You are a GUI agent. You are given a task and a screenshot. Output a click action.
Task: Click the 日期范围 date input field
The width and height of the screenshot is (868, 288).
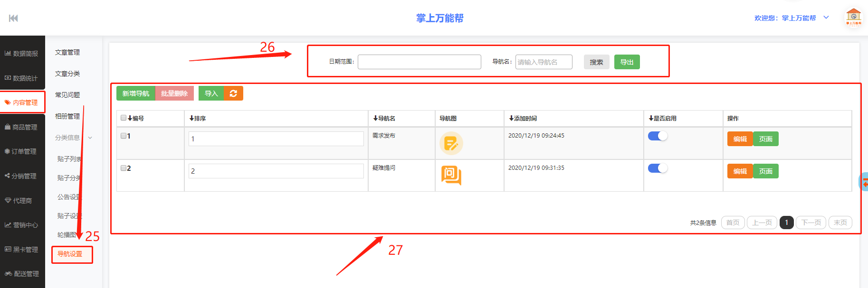[x=419, y=62]
